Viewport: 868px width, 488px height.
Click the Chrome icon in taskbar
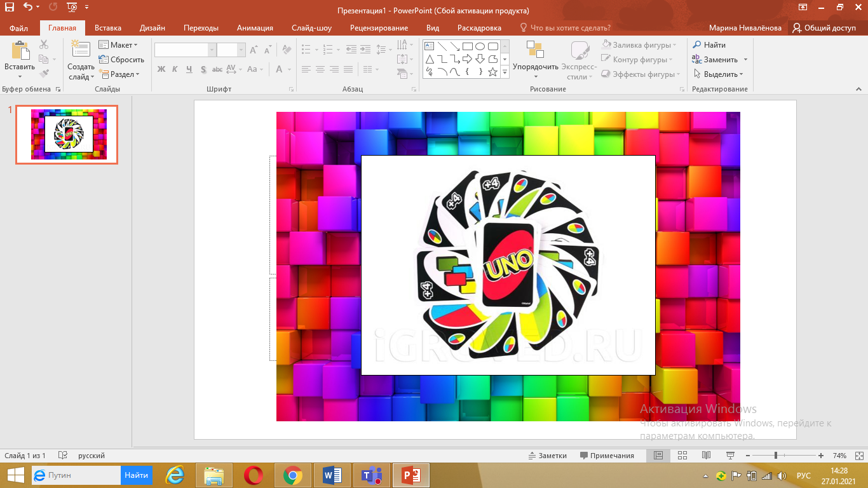(293, 475)
